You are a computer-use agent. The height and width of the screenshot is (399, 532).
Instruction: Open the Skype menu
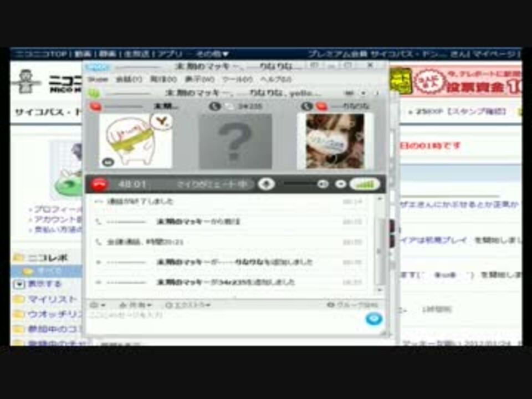[98, 79]
